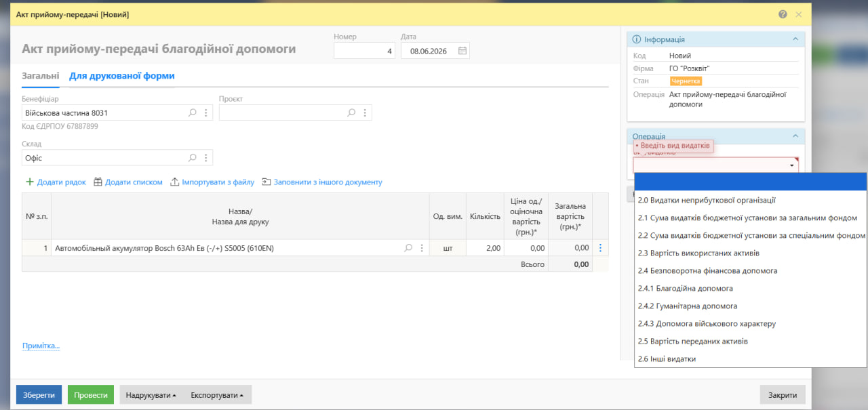Search beneficiary with magnifier in Бенефіціар field
868x410 pixels.
coord(193,112)
